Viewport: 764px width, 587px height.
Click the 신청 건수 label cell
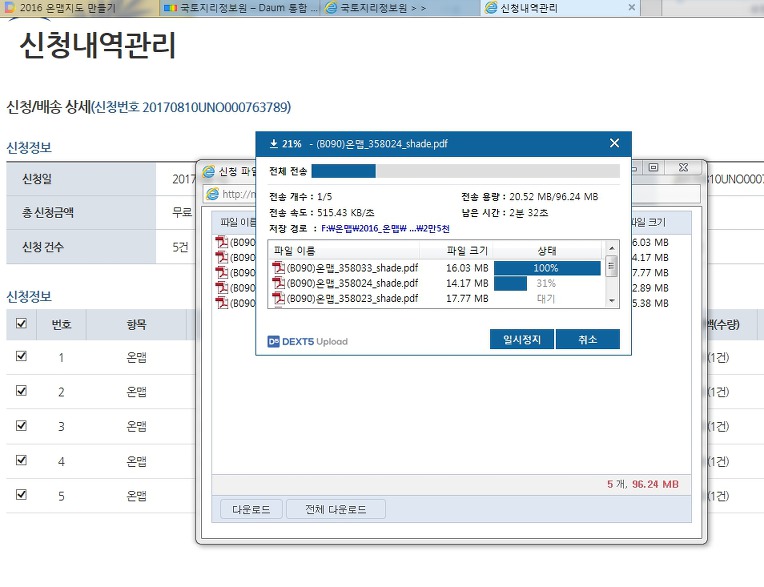pyautogui.click(x=81, y=246)
